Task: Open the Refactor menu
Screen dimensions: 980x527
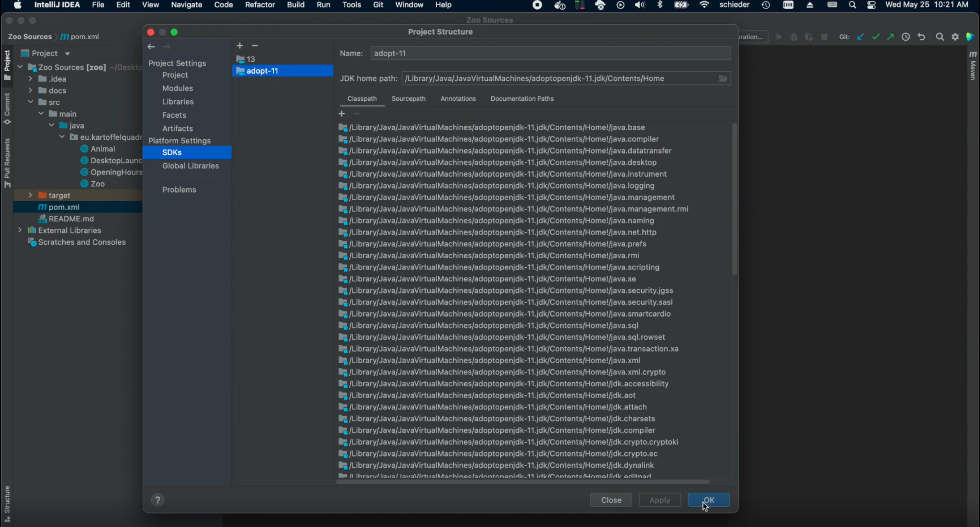Action: (259, 5)
